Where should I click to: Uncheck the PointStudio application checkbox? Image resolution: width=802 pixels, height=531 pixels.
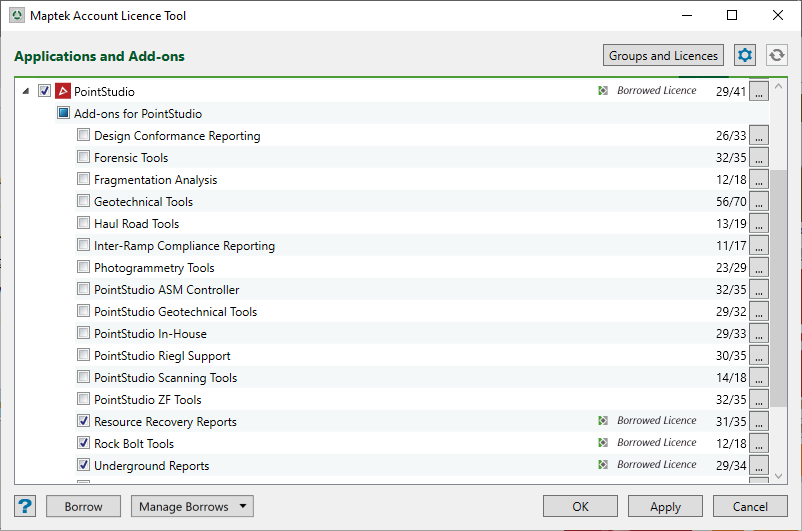click(44, 91)
